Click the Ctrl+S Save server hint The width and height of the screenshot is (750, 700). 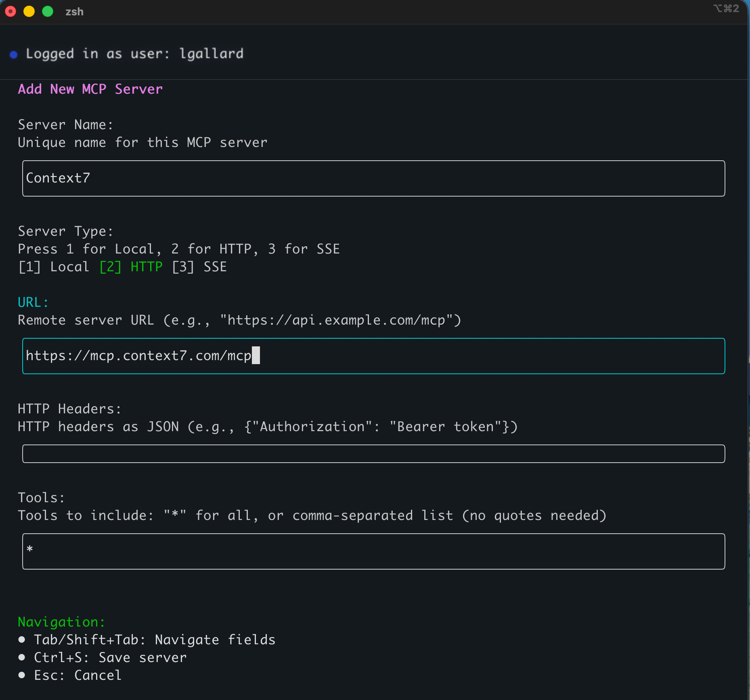point(110,658)
